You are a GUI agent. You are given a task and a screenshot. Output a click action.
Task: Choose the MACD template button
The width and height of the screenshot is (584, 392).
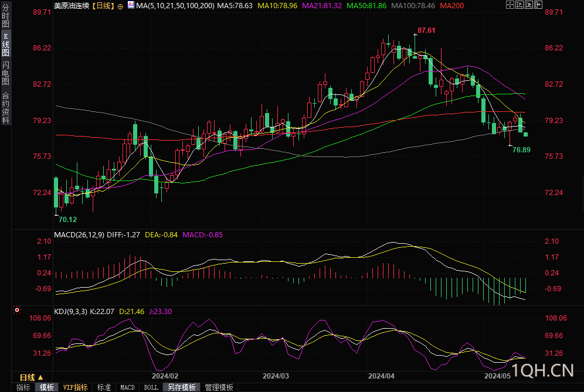point(127,387)
